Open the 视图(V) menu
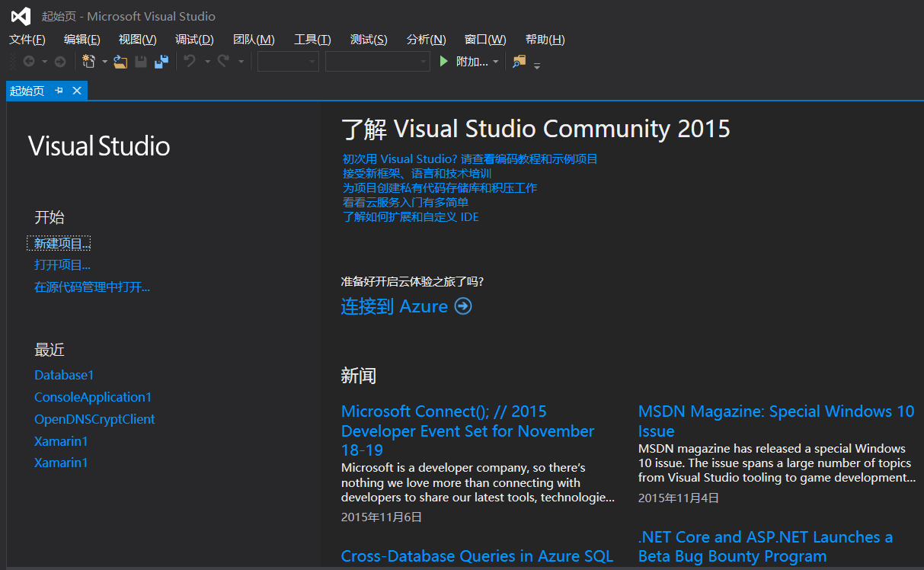This screenshot has width=924, height=570. pyautogui.click(x=138, y=40)
